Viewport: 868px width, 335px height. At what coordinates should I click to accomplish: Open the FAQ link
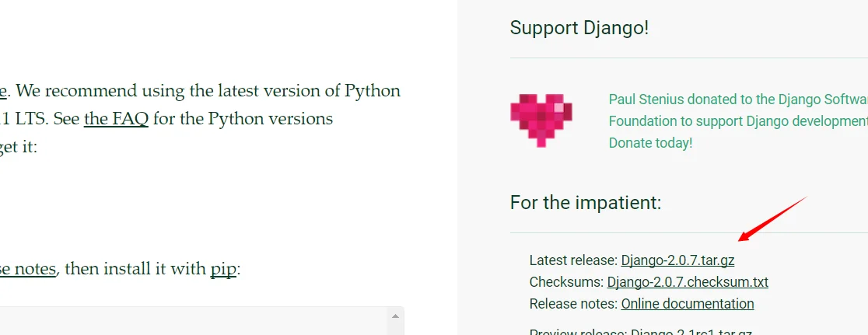[116, 118]
